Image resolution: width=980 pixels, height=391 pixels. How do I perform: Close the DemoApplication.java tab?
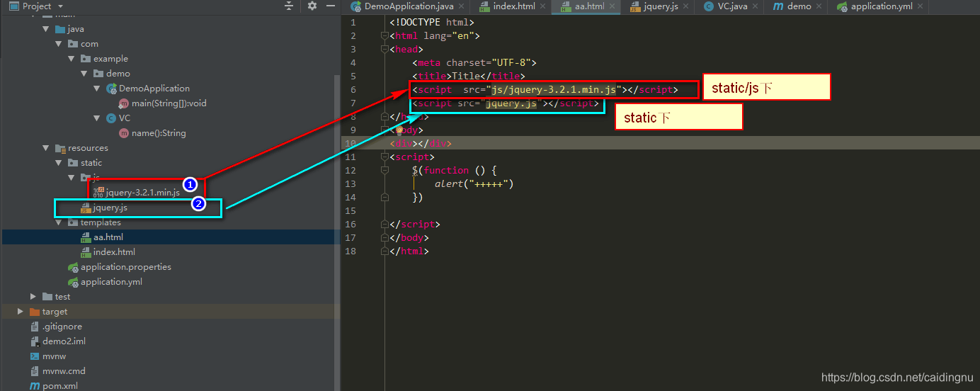pos(461,6)
